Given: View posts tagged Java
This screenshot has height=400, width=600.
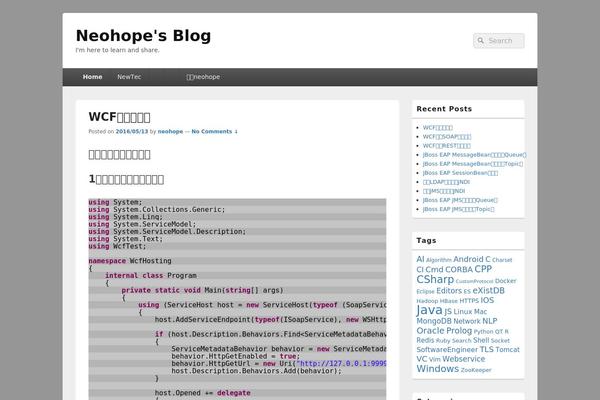Looking at the screenshot, I should pos(429,310).
